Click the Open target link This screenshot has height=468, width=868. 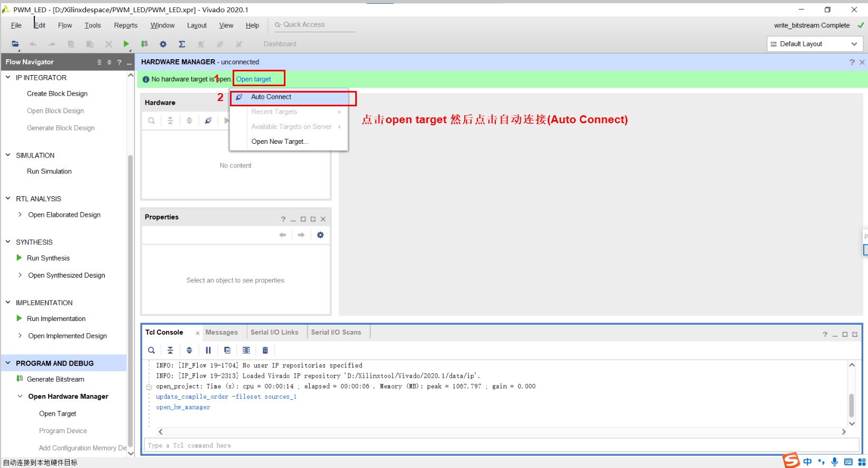[x=253, y=79]
